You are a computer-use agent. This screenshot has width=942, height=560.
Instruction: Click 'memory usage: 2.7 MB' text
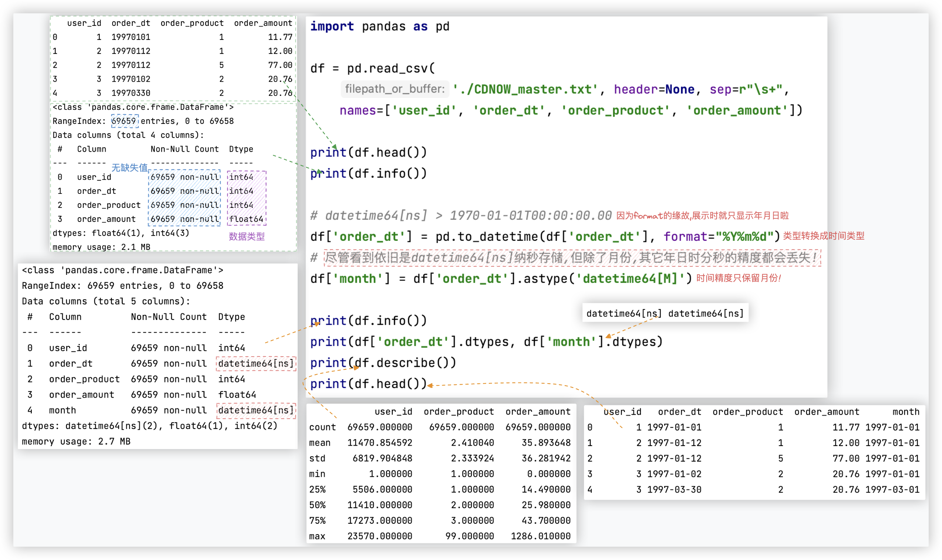(x=76, y=441)
